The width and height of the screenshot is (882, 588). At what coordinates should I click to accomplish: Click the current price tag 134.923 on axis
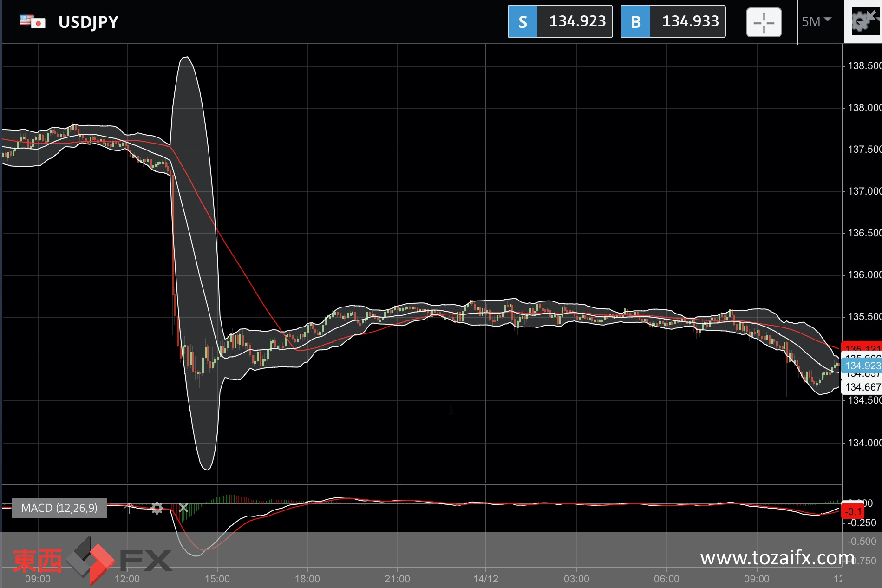pyautogui.click(x=862, y=366)
